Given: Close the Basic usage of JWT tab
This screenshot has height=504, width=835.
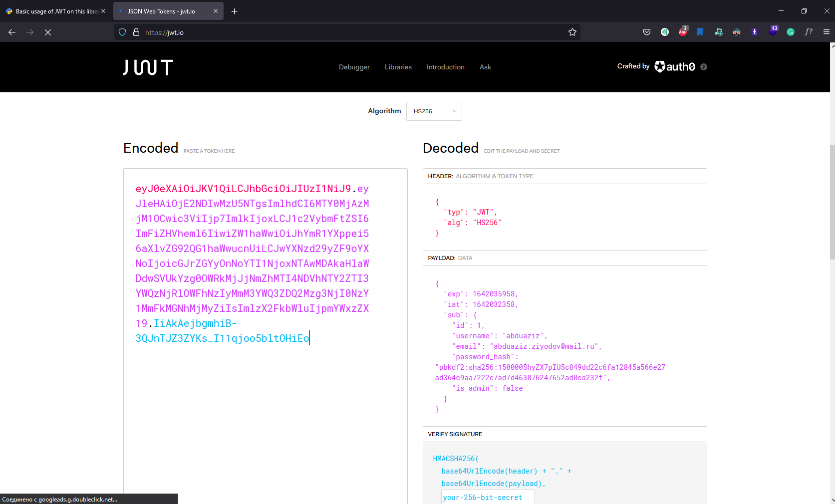Looking at the screenshot, I should point(103,11).
